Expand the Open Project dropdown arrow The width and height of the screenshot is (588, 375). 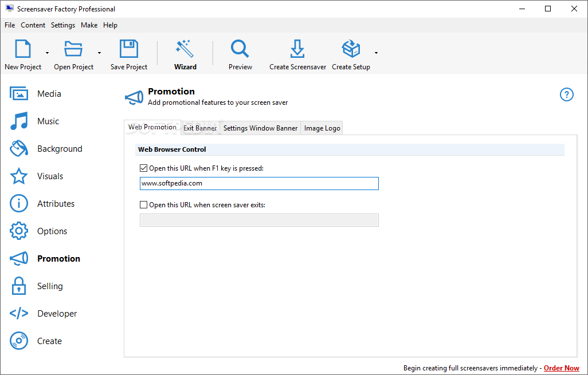click(99, 53)
